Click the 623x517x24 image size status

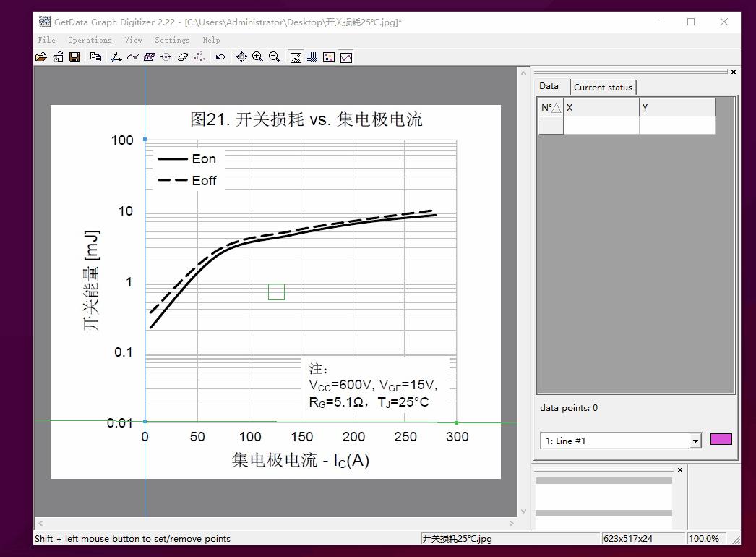click(x=643, y=539)
